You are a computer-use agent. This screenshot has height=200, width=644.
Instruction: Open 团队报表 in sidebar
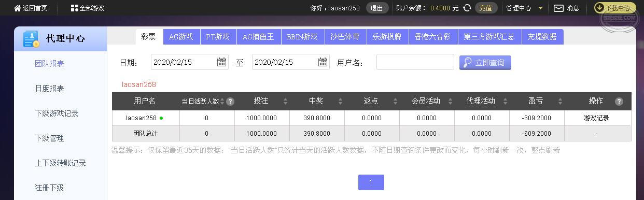click(x=49, y=64)
